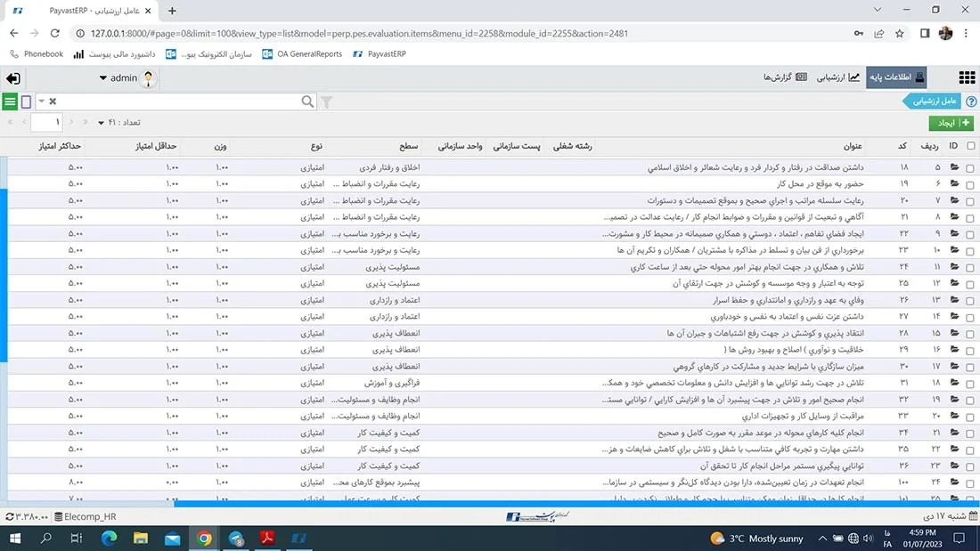
Task: Open folder icon for row ID 5
Action: tap(954, 167)
